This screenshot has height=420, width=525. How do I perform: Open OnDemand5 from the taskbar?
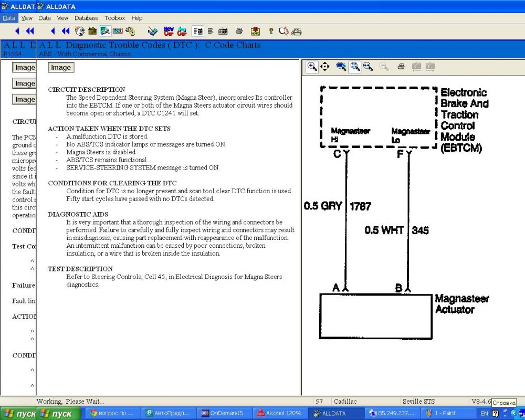(222, 413)
